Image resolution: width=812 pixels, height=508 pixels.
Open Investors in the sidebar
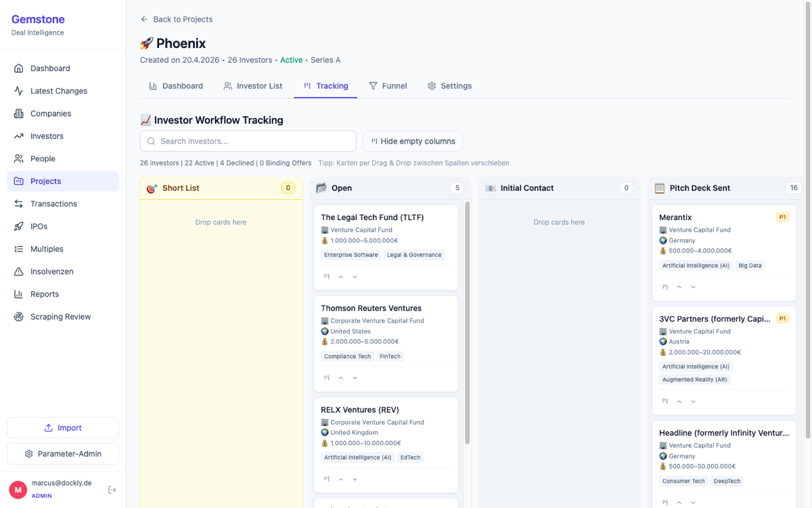point(63,136)
